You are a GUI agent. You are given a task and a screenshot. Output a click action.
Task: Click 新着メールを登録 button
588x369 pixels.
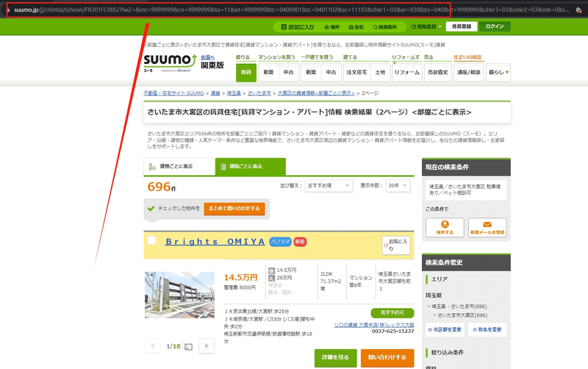pos(487,228)
